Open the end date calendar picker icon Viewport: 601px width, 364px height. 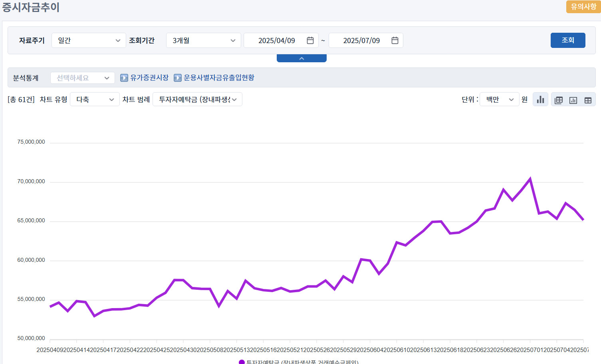click(395, 40)
